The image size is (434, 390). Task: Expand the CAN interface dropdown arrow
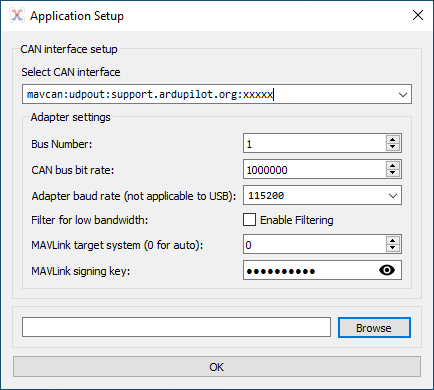click(403, 95)
